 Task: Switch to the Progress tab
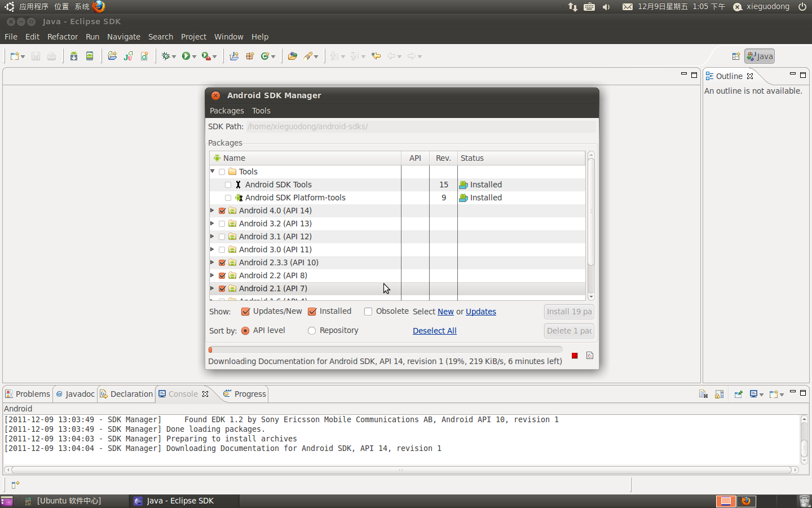click(x=245, y=394)
